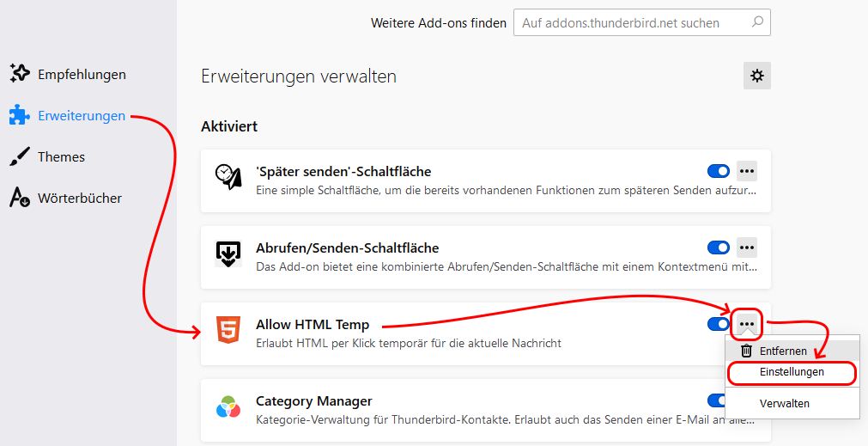Image resolution: width=868 pixels, height=446 pixels.
Task: Open the three-dot menu for Allow HTML Temp
Action: pyautogui.click(x=747, y=324)
